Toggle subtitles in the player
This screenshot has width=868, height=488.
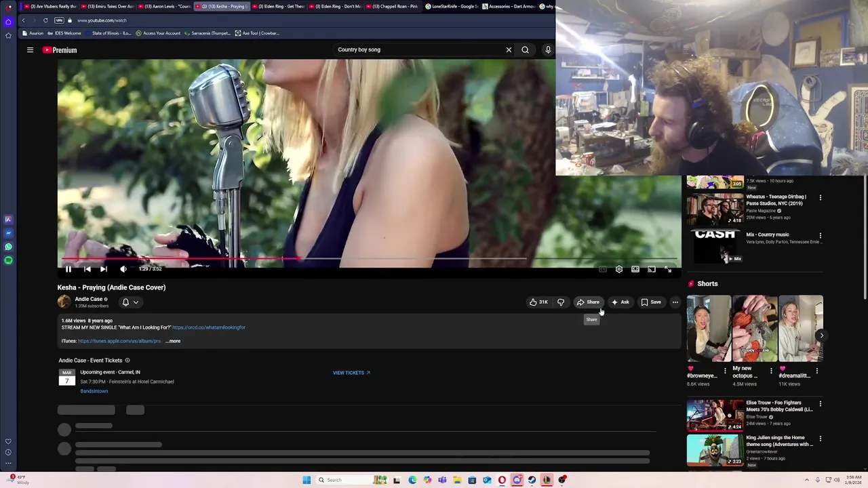[603, 269]
